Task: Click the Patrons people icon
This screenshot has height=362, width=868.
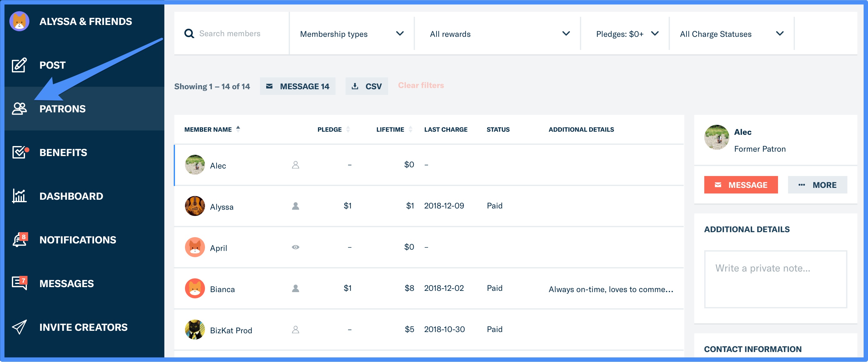Action: click(19, 109)
